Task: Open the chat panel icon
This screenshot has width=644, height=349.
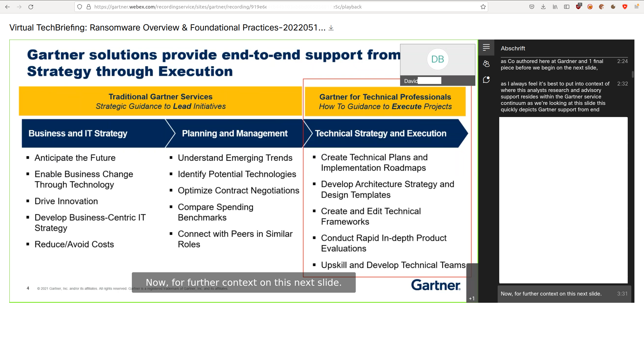Action: click(x=486, y=80)
